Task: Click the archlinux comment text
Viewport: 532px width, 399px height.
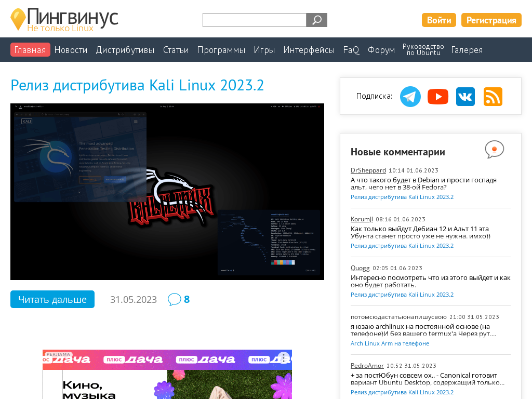Action: (423, 330)
